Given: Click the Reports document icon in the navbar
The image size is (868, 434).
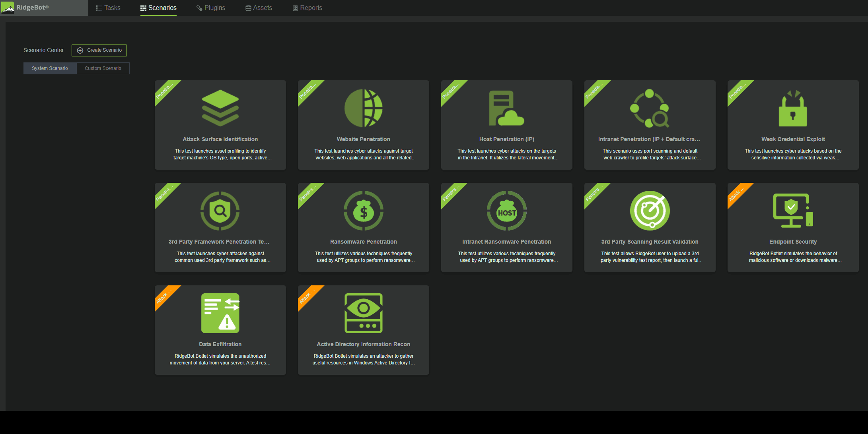Looking at the screenshot, I should 295,8.
